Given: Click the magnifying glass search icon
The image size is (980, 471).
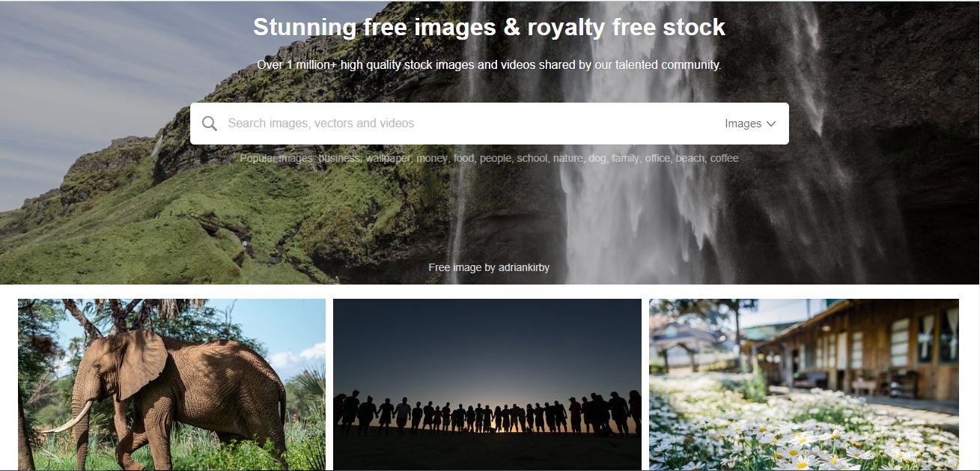Looking at the screenshot, I should pos(210,124).
